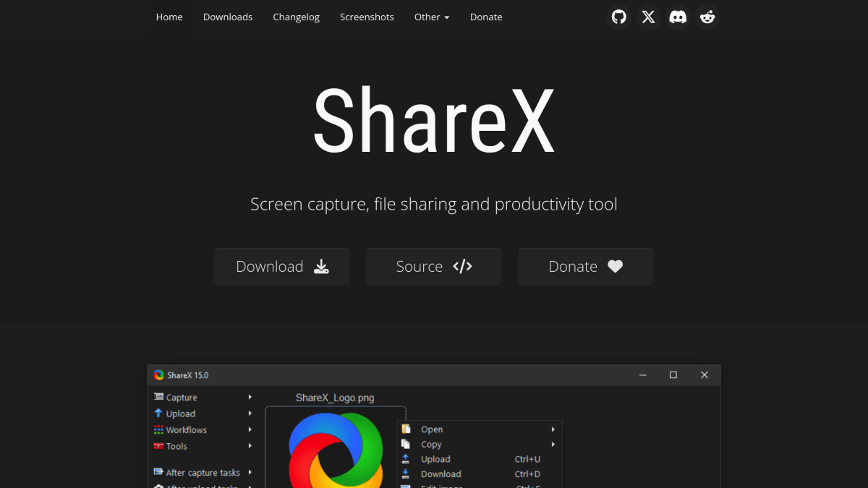868x488 pixels.
Task: Click the Source button
Action: pos(433,266)
